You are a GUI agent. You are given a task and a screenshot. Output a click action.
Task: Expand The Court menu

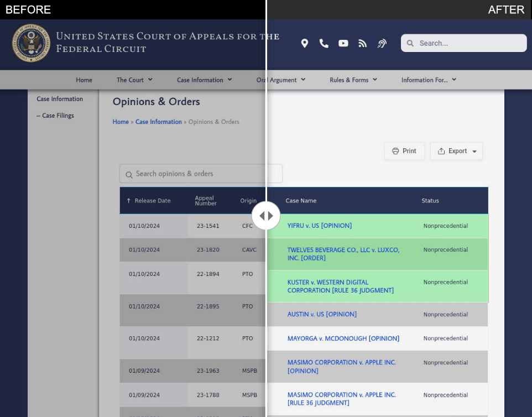coord(134,80)
